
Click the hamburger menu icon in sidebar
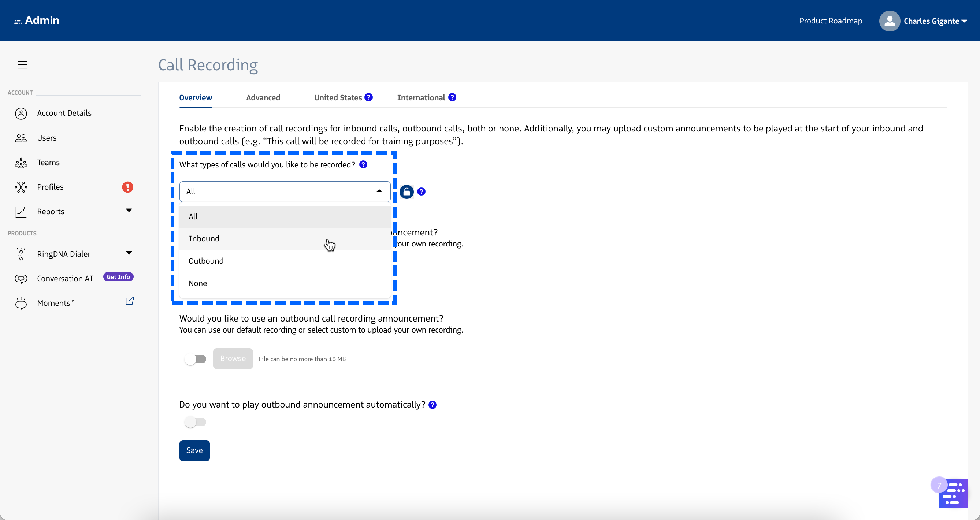coord(22,65)
